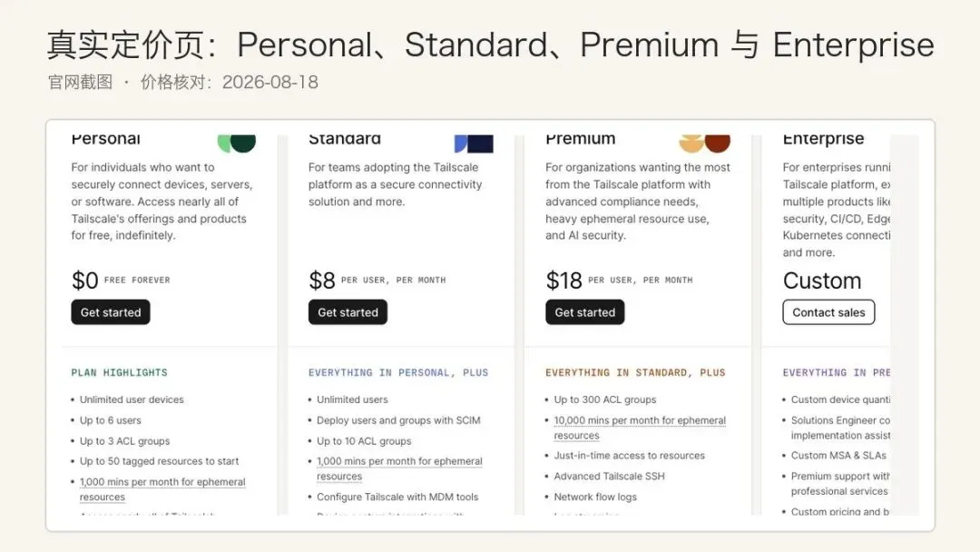Image resolution: width=980 pixels, height=552 pixels.
Task: Click the Custom price label
Action: pos(822,281)
